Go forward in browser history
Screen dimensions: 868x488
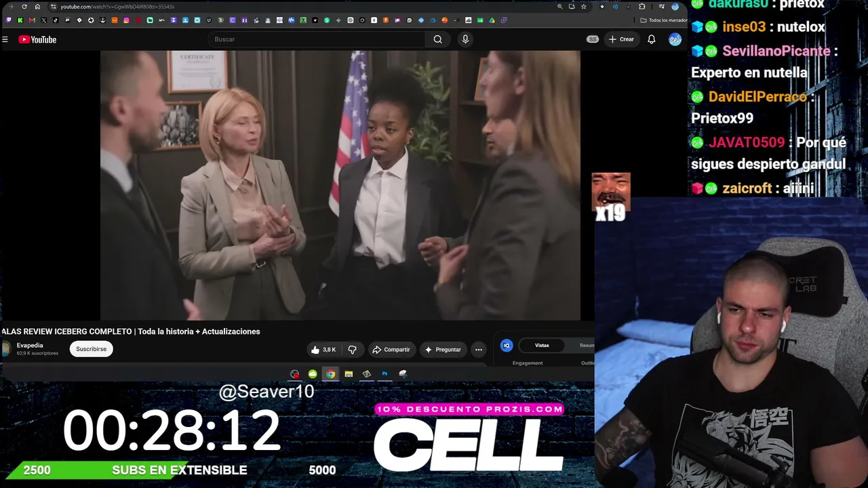click(11, 7)
